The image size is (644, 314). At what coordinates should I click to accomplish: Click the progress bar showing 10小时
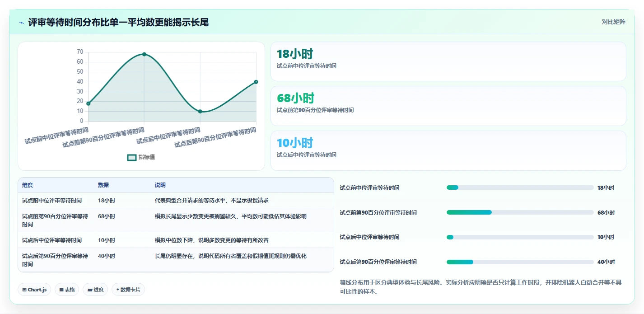point(520,237)
